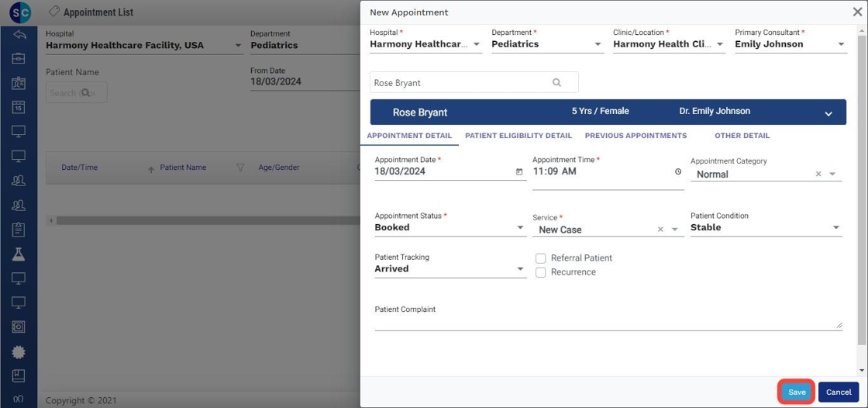Screen dimensions: 868x408
Task: Tick the Recurrence checkbox
Action: (x=541, y=272)
